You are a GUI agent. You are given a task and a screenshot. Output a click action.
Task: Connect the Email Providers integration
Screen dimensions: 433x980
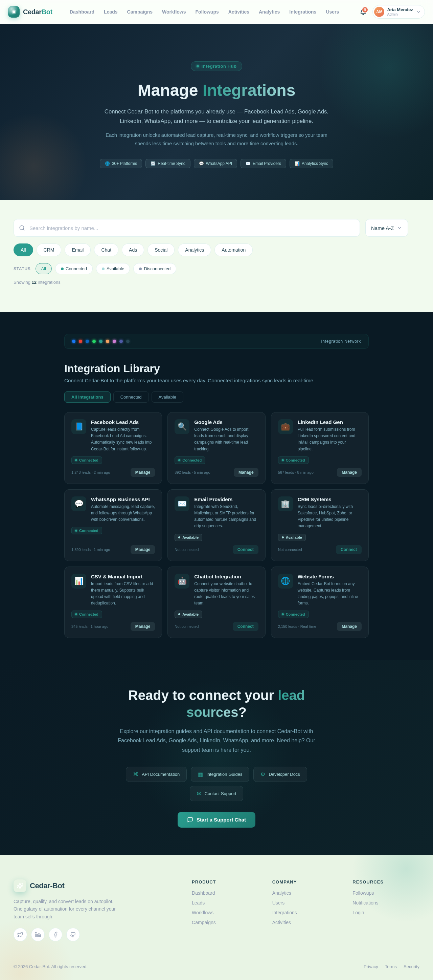point(245,549)
